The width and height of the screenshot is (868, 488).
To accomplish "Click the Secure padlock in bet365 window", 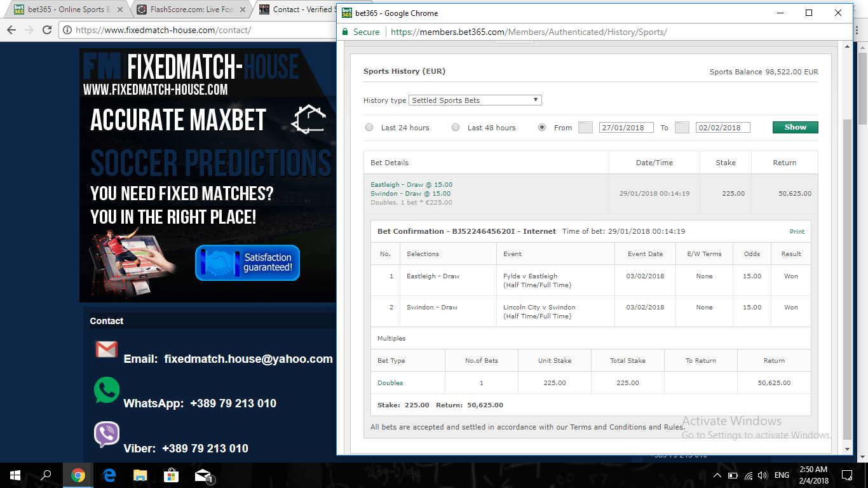I will click(345, 32).
